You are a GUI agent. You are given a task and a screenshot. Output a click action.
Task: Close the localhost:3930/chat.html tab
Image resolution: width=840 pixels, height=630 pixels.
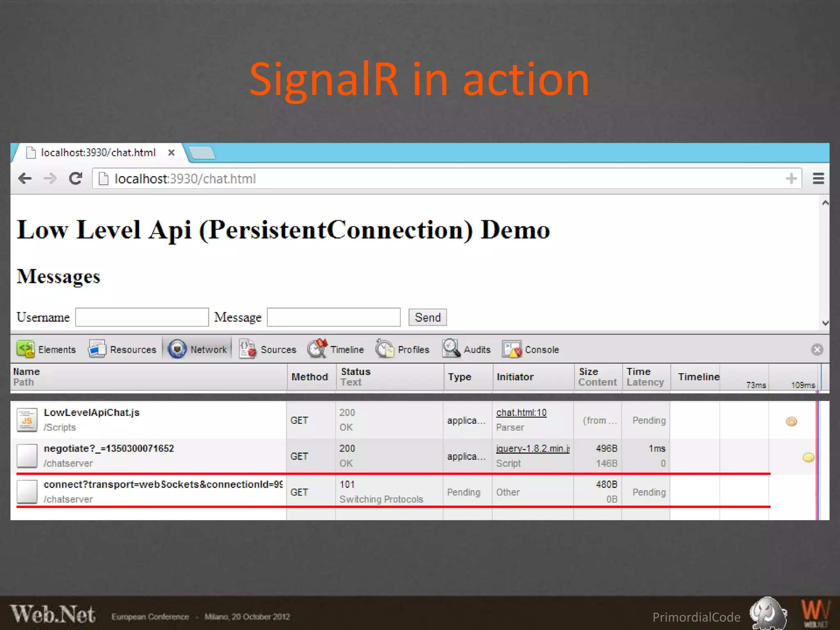[x=171, y=153]
